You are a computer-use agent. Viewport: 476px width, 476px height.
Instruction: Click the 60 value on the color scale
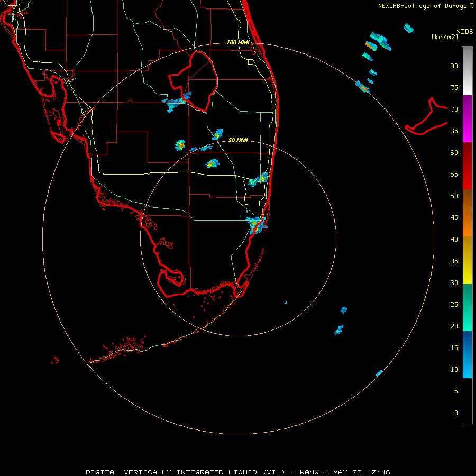pos(454,153)
